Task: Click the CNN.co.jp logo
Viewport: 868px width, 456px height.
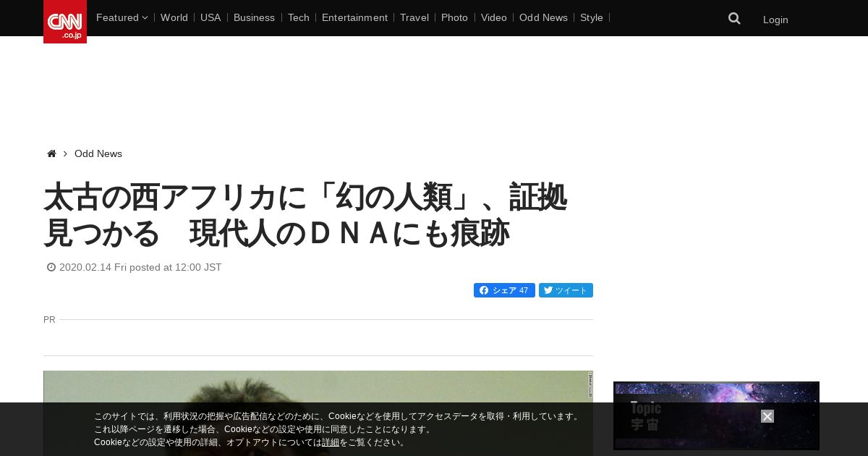Action: tap(65, 22)
